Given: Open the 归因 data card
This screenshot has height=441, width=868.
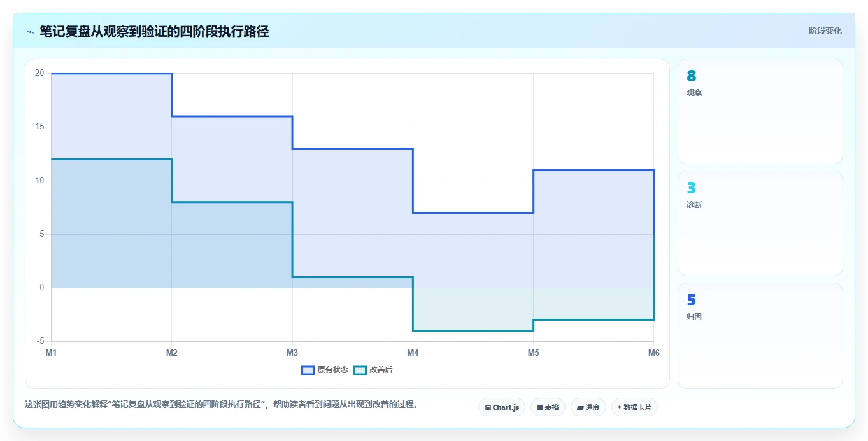Looking at the screenshot, I should point(760,335).
